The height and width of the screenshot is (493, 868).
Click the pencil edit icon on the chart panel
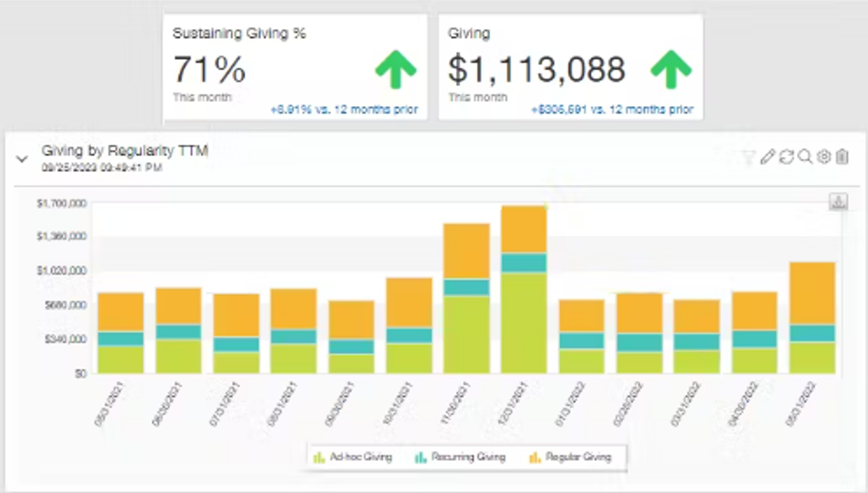coord(767,157)
